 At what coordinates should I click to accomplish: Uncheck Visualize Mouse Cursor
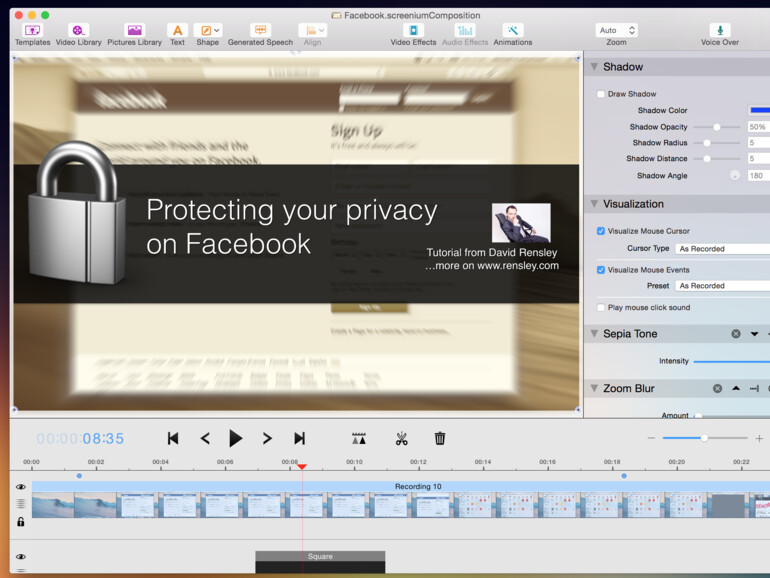coord(601,231)
